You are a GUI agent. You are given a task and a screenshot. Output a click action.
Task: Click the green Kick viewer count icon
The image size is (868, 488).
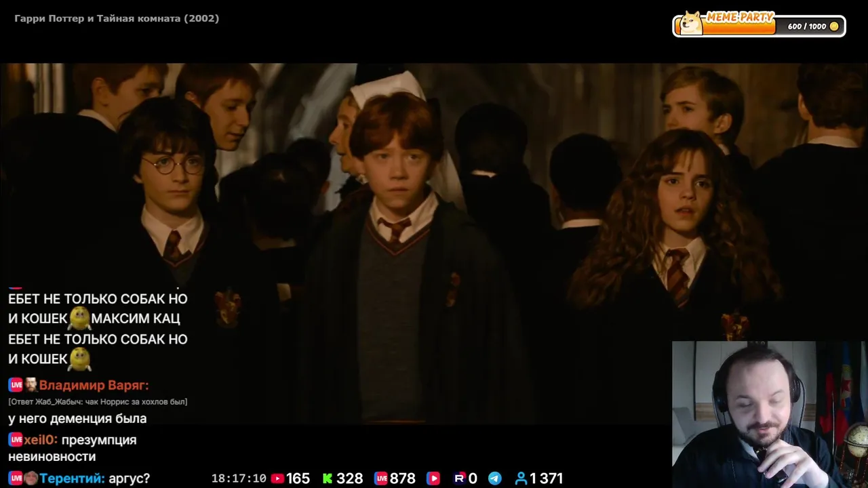328,479
